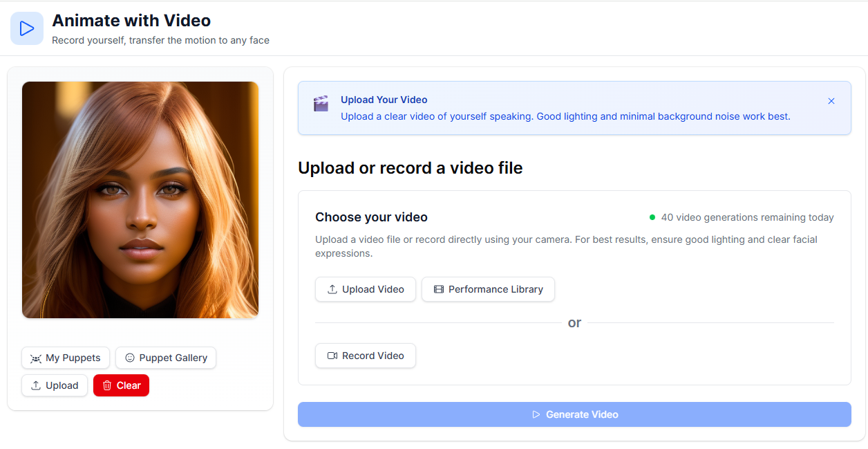Image resolution: width=868 pixels, height=449 pixels.
Task: Upload a video file
Action: 365,288
